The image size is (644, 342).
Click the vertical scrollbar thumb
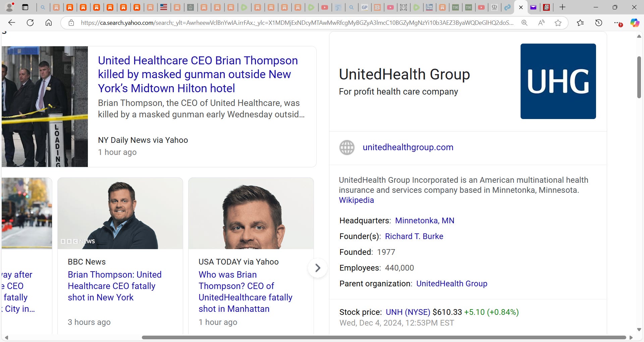tap(639, 77)
